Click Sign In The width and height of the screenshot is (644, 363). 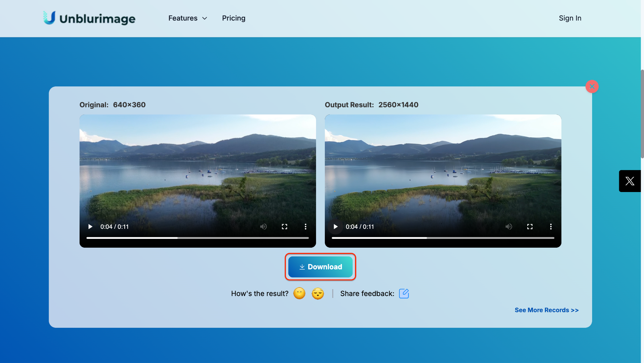(x=570, y=18)
